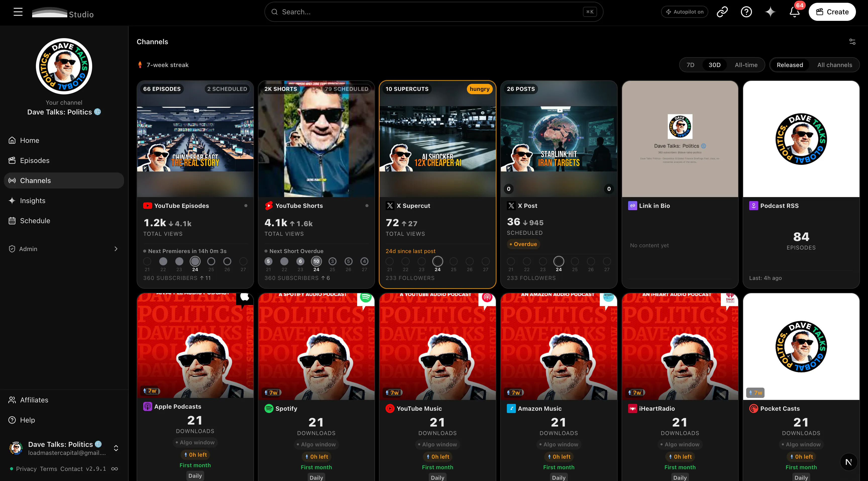Select the 7D time range
Viewport: 868px width, 481px height.
coord(690,65)
